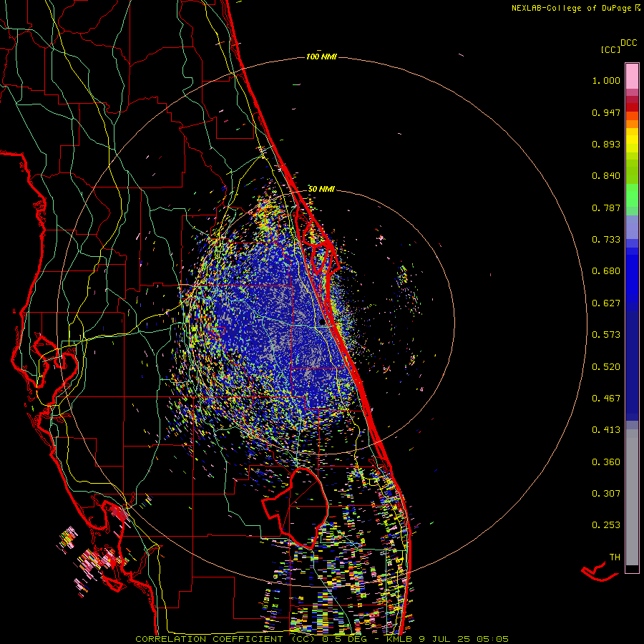Click the 0.467 scale value
Screen dimensions: 644x644
[606, 399]
